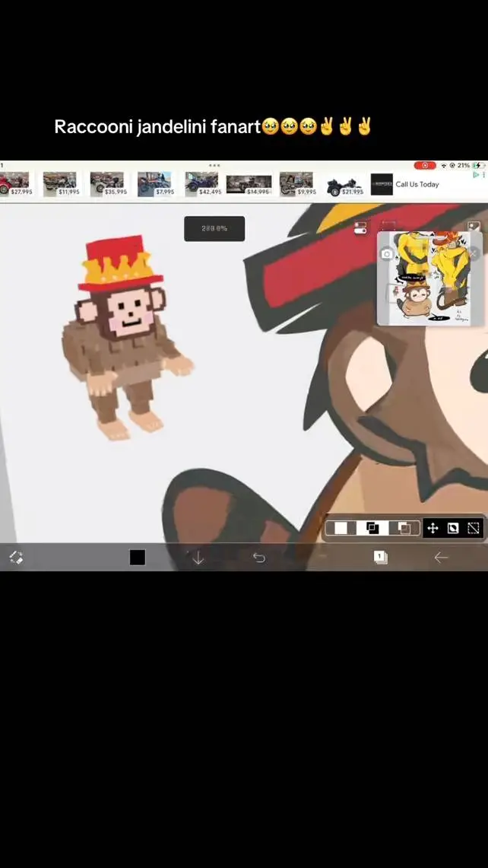The width and height of the screenshot is (488, 868).
Task: Open the $27,995 motorcycle ad listing
Action: tap(17, 183)
